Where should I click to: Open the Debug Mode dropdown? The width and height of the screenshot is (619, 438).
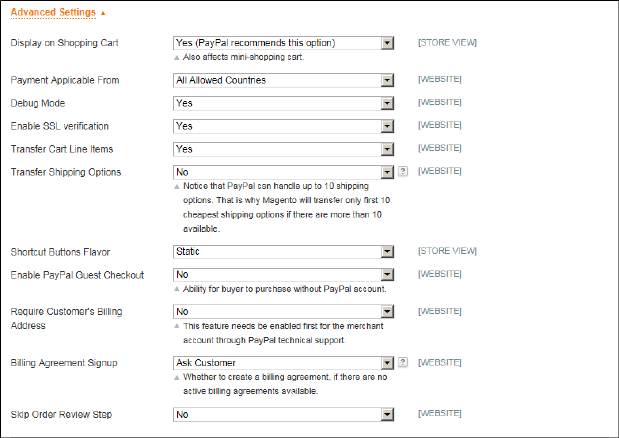(x=283, y=103)
